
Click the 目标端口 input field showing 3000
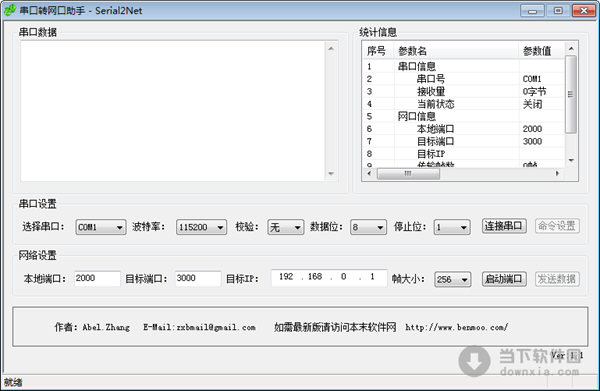198,278
